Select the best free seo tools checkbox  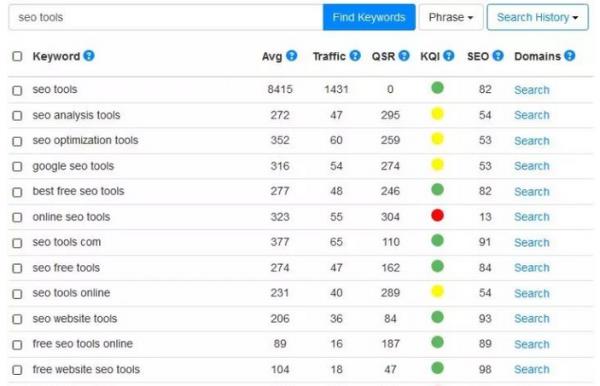17,192
